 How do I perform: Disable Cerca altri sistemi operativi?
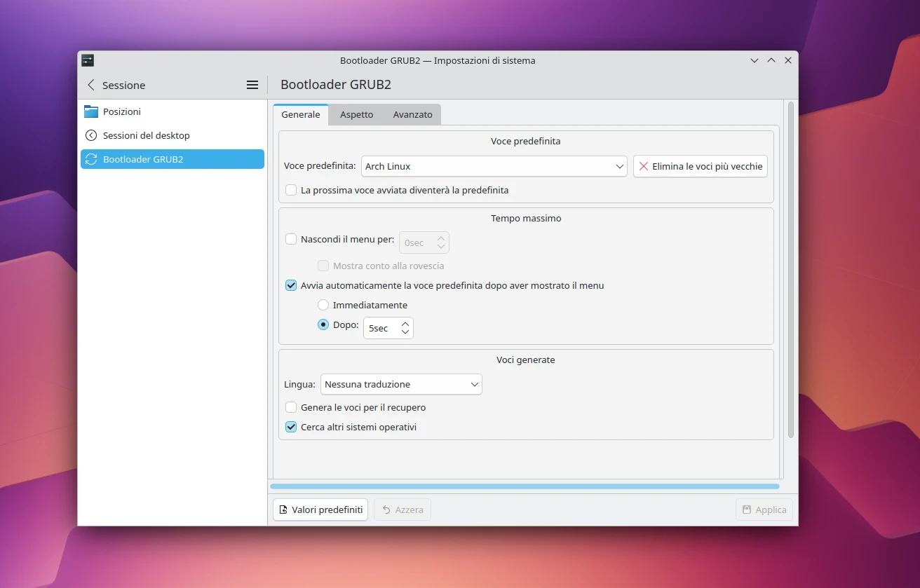click(290, 426)
